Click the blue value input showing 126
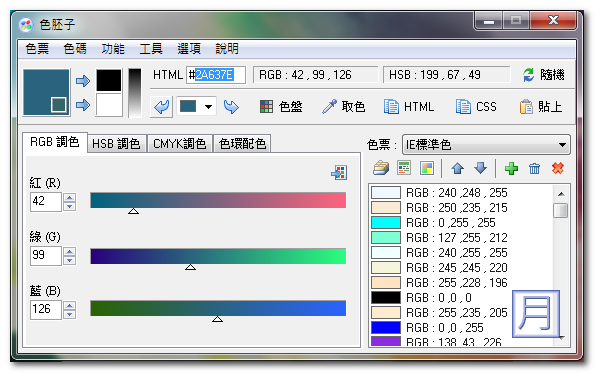595x373 pixels. [46, 310]
